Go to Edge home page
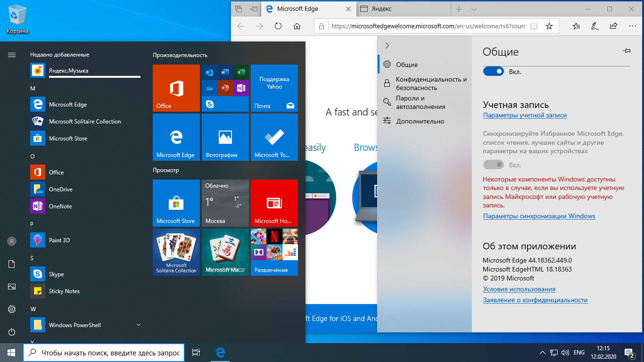The image size is (644, 362). (297, 26)
